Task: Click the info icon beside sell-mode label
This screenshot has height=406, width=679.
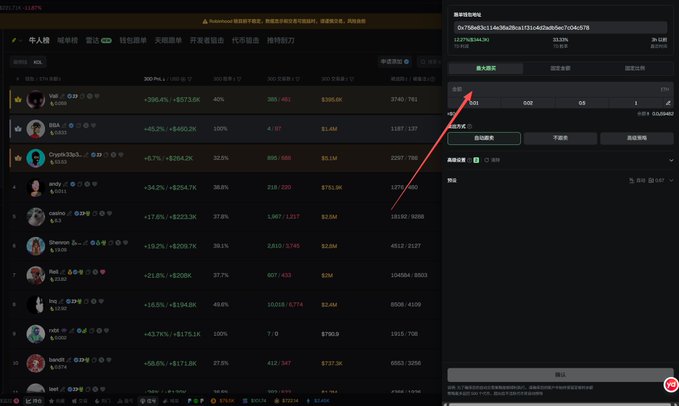Action: pos(470,126)
